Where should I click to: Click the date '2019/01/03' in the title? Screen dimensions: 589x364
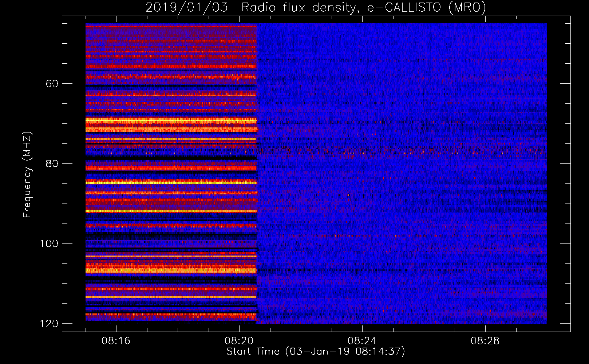187,7
